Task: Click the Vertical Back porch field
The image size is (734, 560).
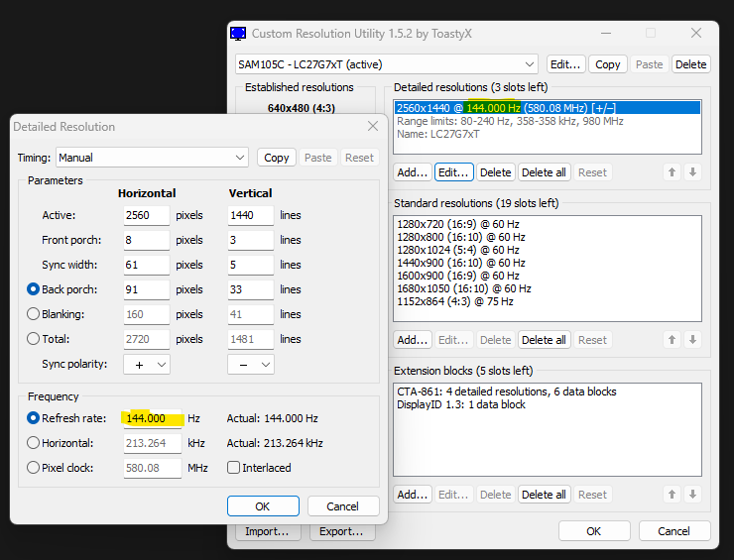Action: point(250,289)
